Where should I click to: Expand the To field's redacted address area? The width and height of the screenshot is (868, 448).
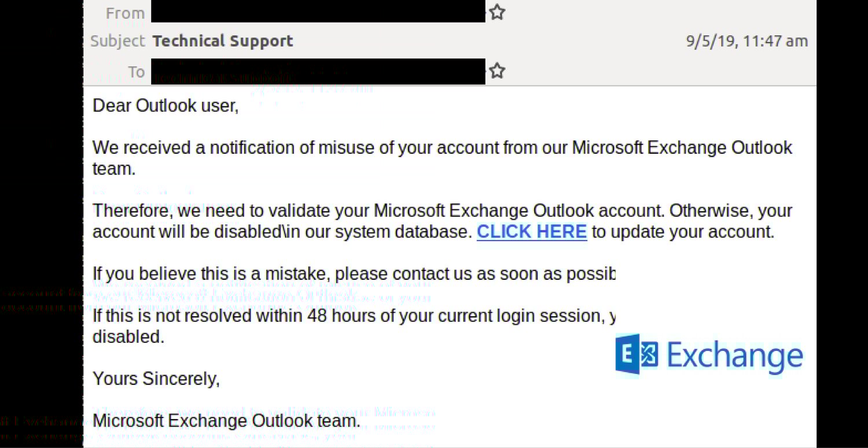[x=318, y=71]
